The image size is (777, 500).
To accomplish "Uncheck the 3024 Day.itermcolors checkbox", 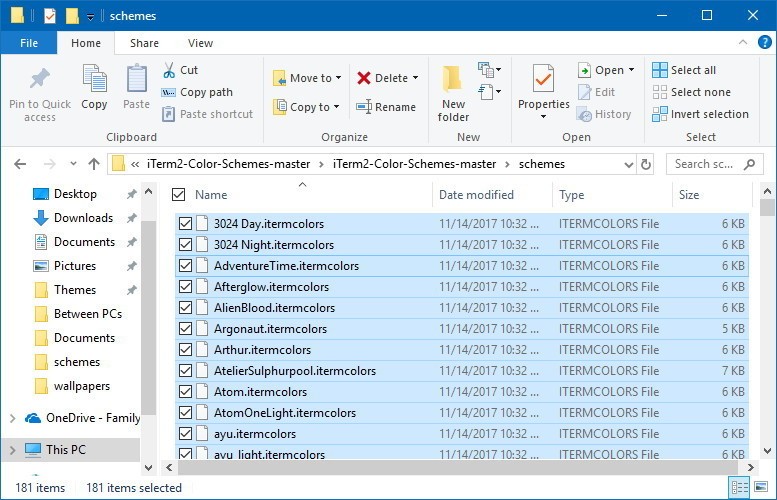I will coord(185,224).
